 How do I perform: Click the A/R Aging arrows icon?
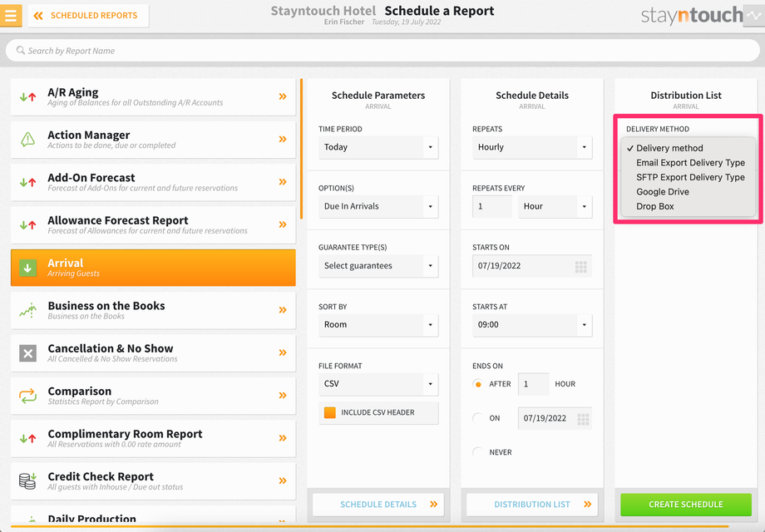[27, 97]
